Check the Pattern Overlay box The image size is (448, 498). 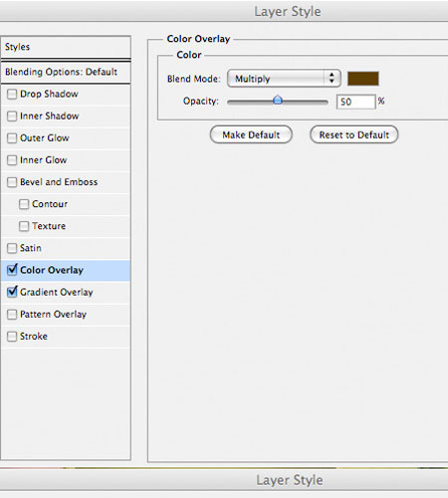coord(12,314)
